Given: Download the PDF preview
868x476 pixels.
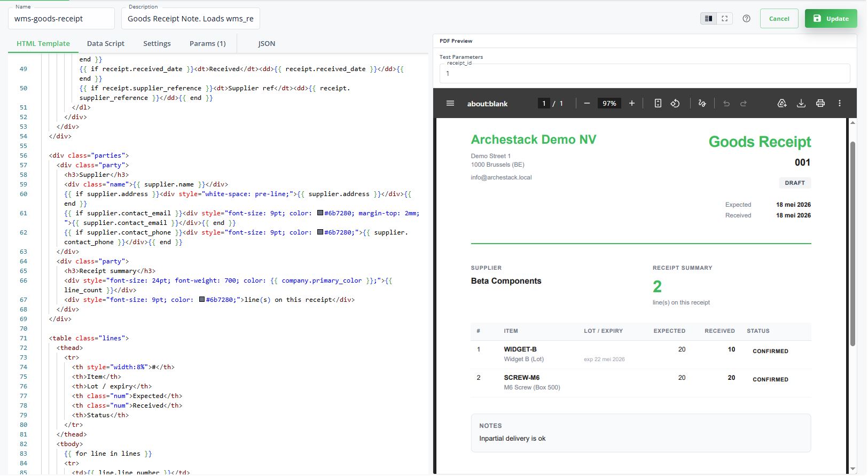Looking at the screenshot, I should pyautogui.click(x=801, y=103).
